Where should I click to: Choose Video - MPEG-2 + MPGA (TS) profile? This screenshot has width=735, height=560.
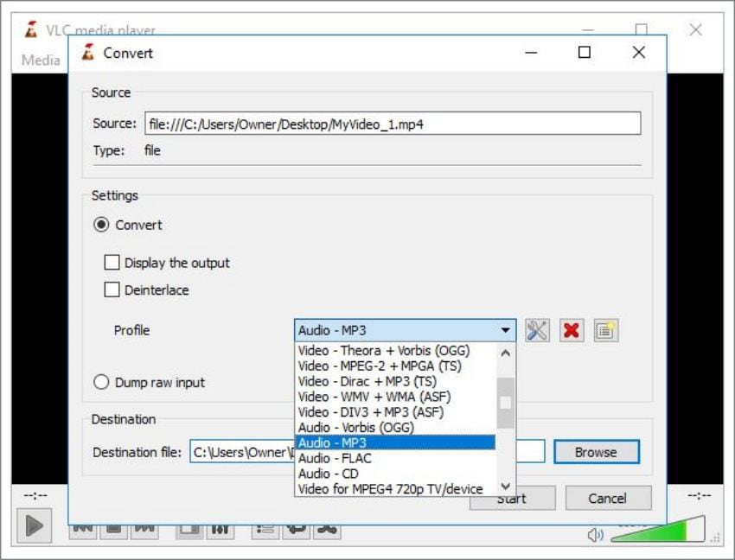pyautogui.click(x=396, y=366)
